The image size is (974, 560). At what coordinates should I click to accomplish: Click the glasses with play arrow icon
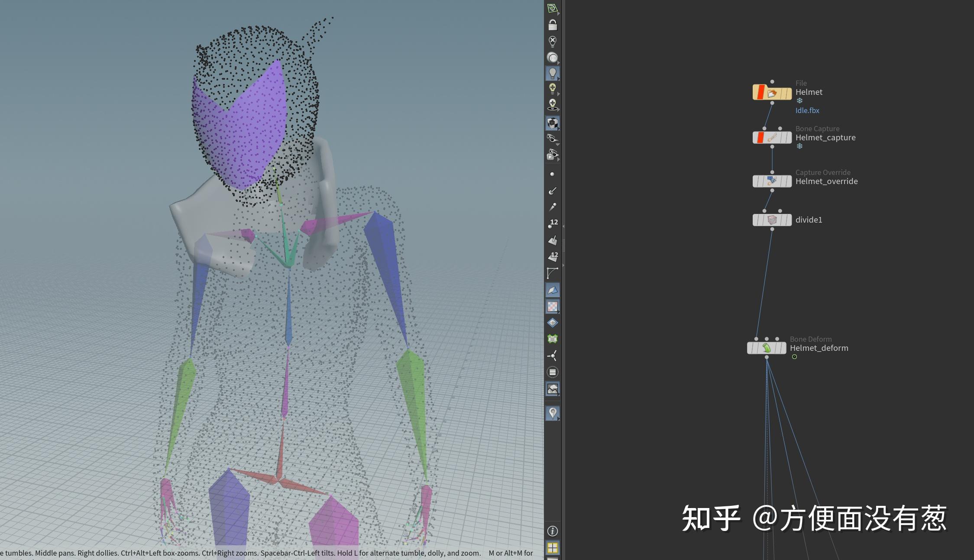pos(552,155)
